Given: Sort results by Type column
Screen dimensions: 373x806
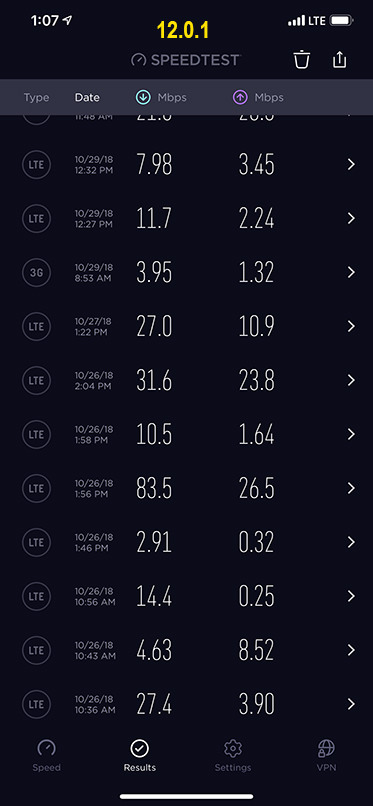Looking at the screenshot, I should [36, 97].
